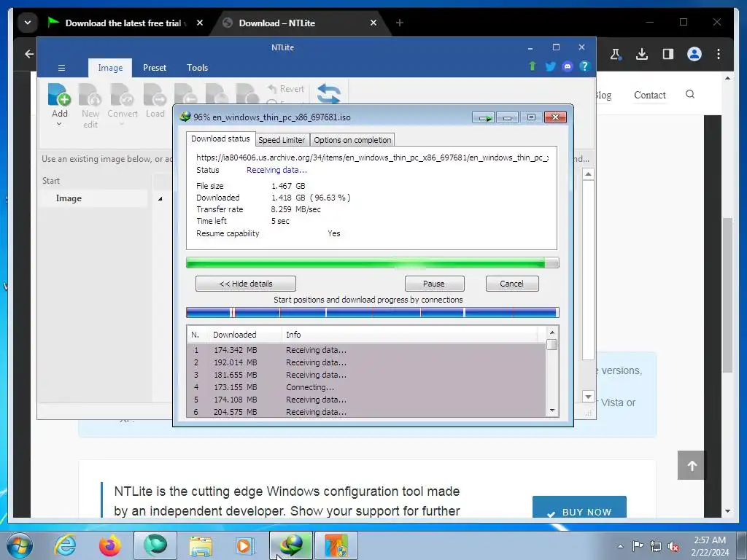The height and width of the screenshot is (560, 747).
Task: Click the download progress bar
Action: [x=372, y=262]
